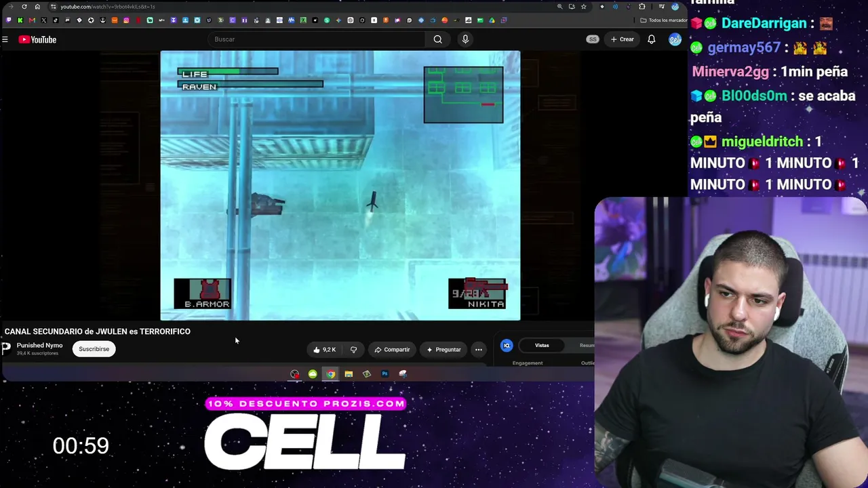Click the Engagement label in side panel

528,363
